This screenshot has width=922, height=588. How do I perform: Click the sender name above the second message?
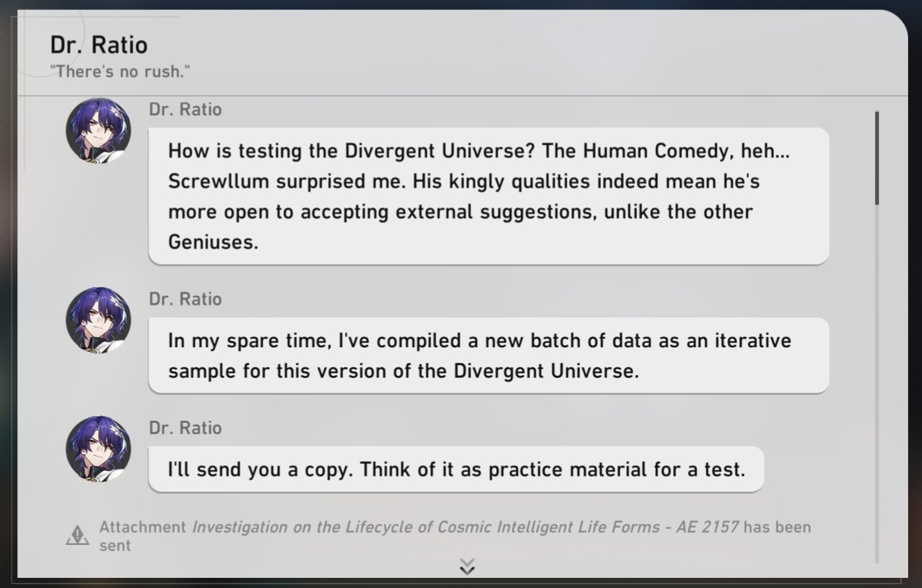pyautogui.click(x=185, y=299)
